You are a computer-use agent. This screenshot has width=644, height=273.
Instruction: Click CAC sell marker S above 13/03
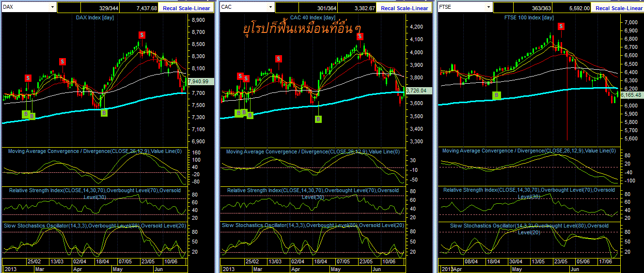(279, 59)
